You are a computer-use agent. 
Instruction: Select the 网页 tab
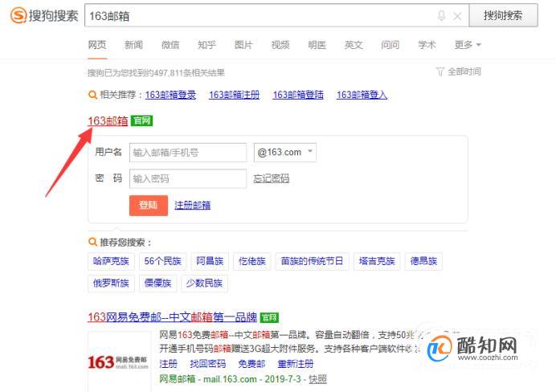click(x=97, y=45)
